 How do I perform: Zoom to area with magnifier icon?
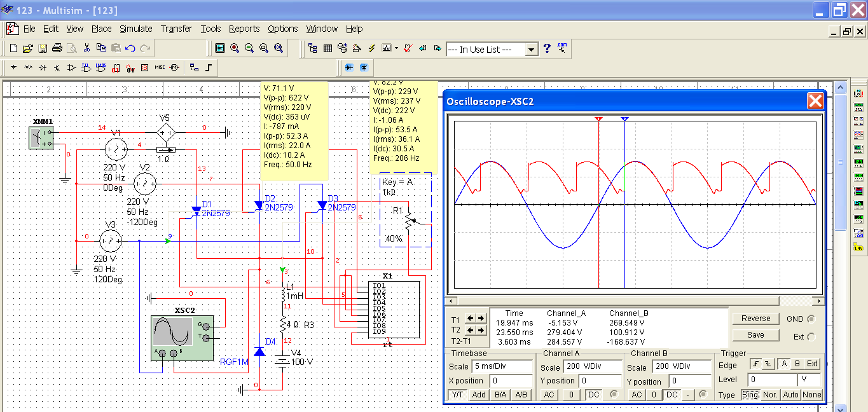263,48
